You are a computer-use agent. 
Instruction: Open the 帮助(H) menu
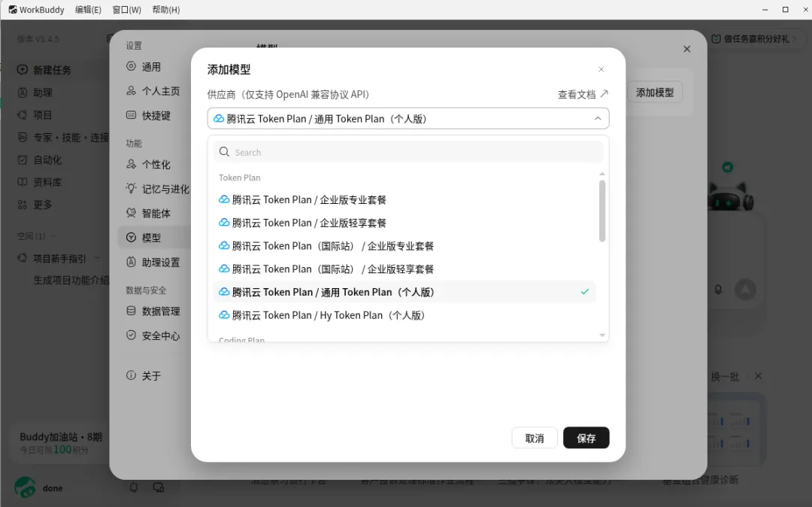pyautogui.click(x=166, y=9)
